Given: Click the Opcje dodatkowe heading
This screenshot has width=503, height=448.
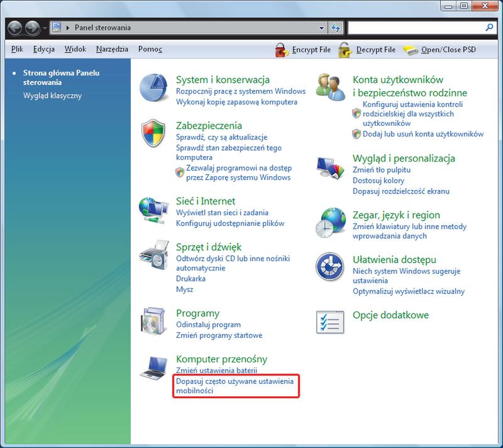Looking at the screenshot, I should pos(390,315).
